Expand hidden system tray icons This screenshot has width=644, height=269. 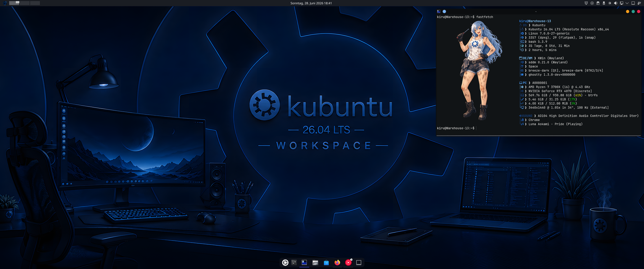point(627,3)
